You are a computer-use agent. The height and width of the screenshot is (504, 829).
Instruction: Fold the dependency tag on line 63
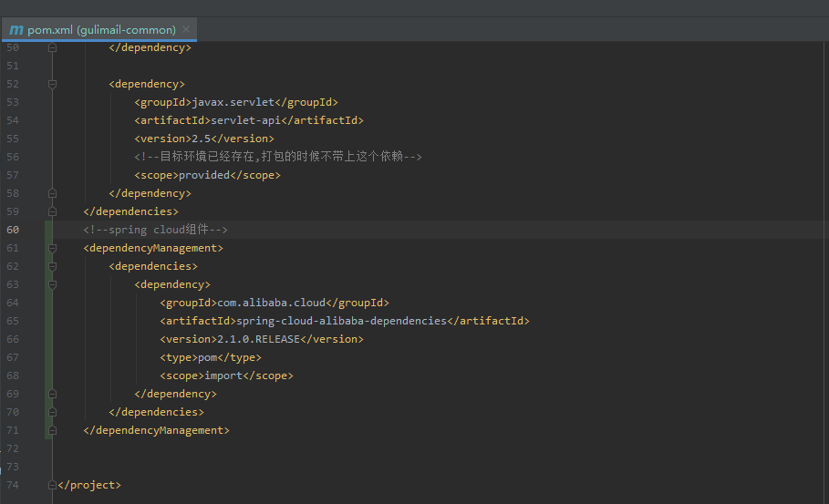(52, 284)
